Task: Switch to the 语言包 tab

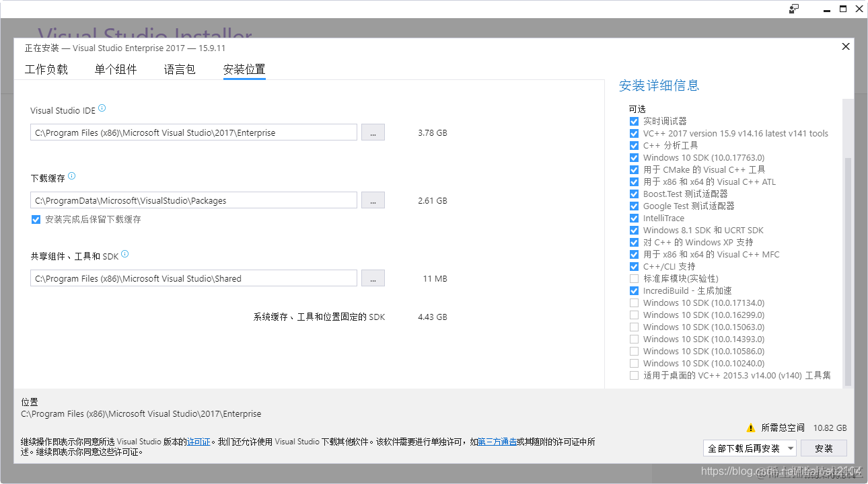Action: coord(180,69)
